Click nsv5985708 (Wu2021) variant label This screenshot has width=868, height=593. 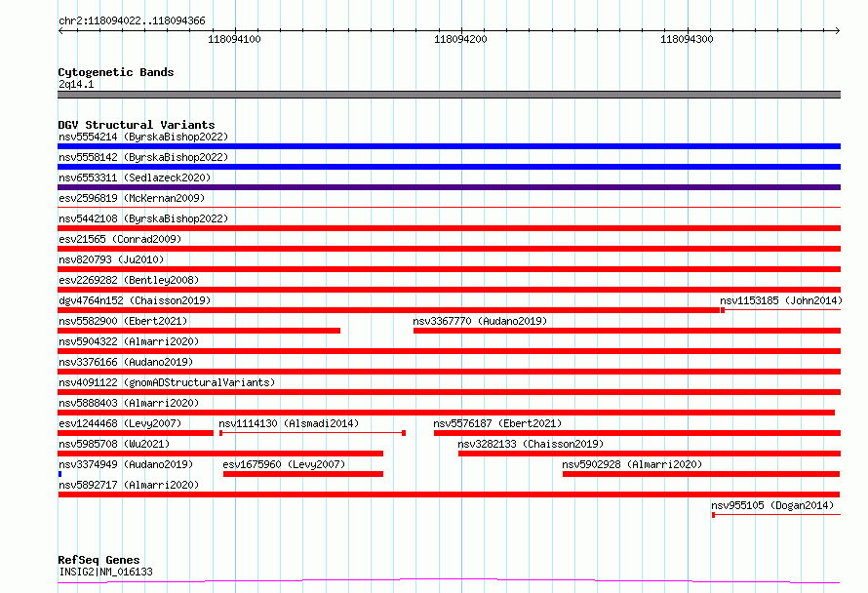[114, 444]
